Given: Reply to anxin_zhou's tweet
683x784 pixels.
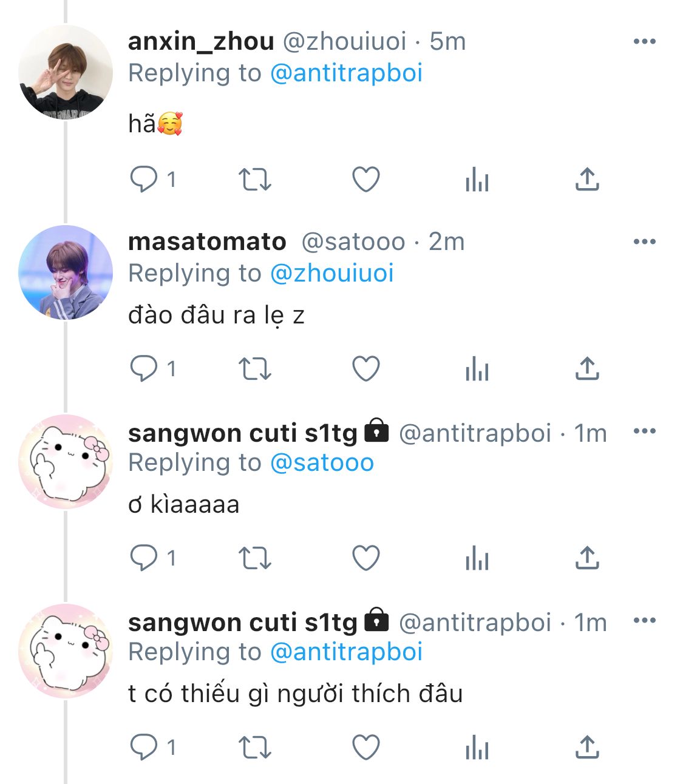Looking at the screenshot, I should coord(144,180).
